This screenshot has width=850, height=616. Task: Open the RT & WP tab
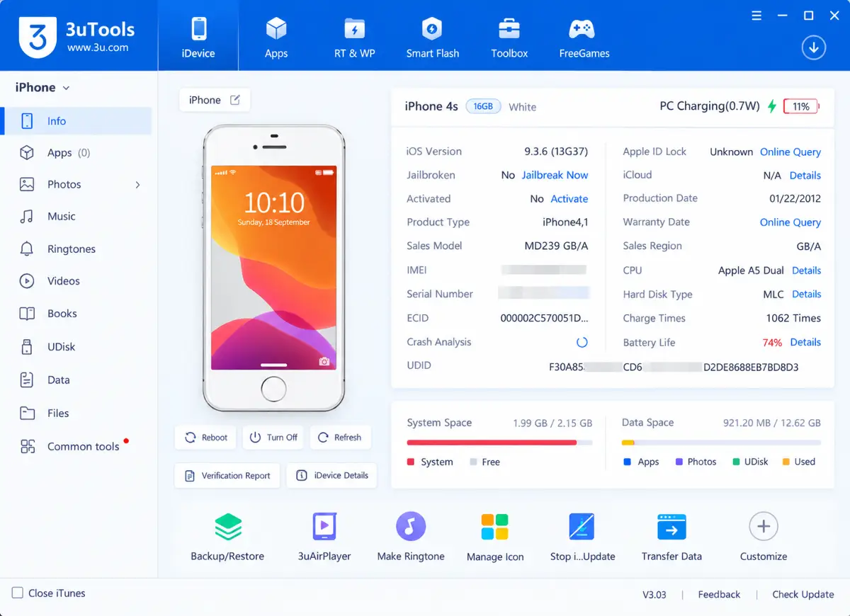click(354, 37)
